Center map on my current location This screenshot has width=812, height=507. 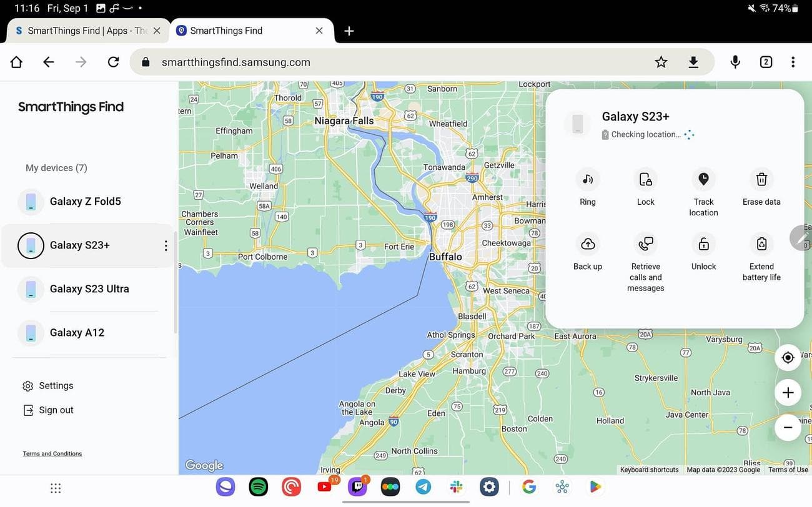click(x=788, y=358)
